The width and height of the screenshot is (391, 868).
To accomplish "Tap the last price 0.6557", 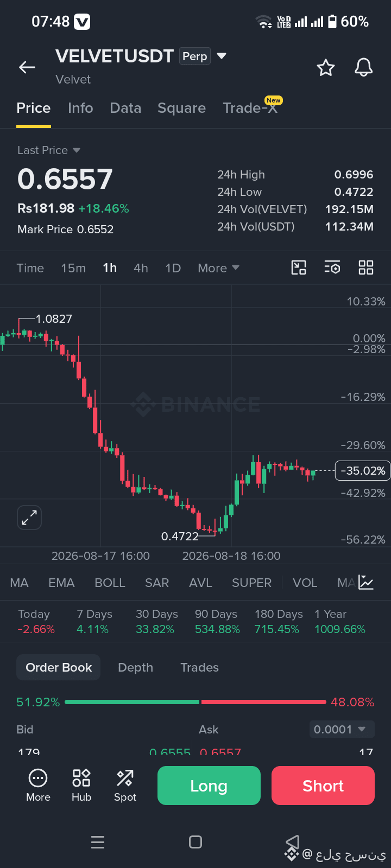I will pos(65,179).
